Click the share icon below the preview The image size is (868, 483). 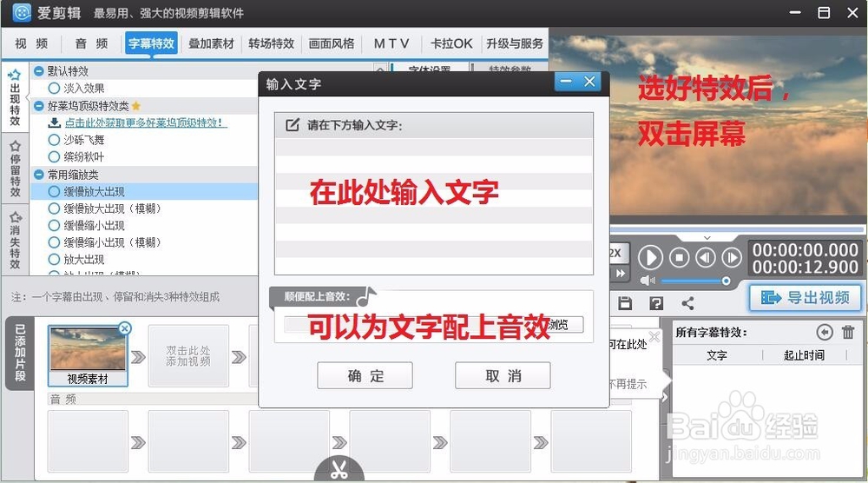(x=687, y=303)
